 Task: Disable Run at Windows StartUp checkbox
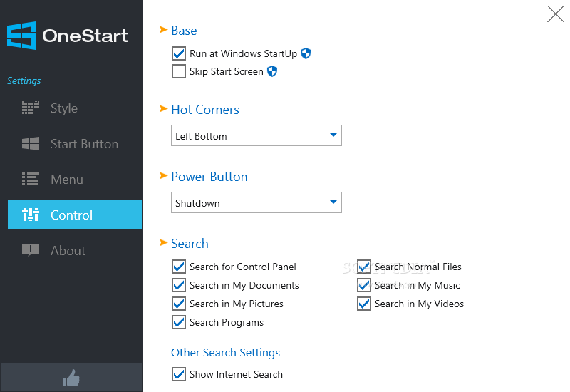[x=179, y=53]
